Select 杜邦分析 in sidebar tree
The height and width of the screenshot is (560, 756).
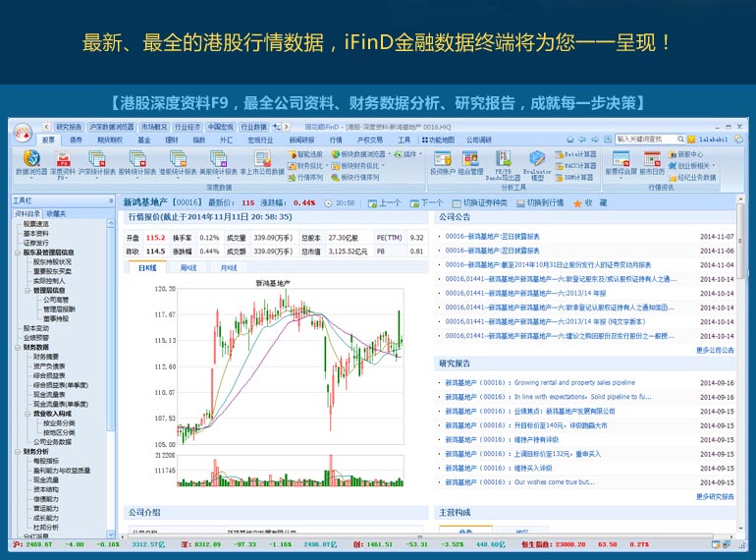click(46, 528)
